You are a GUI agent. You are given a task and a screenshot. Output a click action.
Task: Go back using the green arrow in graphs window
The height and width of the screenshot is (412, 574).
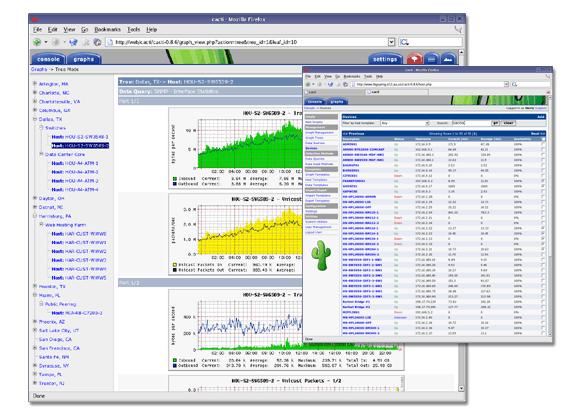[37, 42]
